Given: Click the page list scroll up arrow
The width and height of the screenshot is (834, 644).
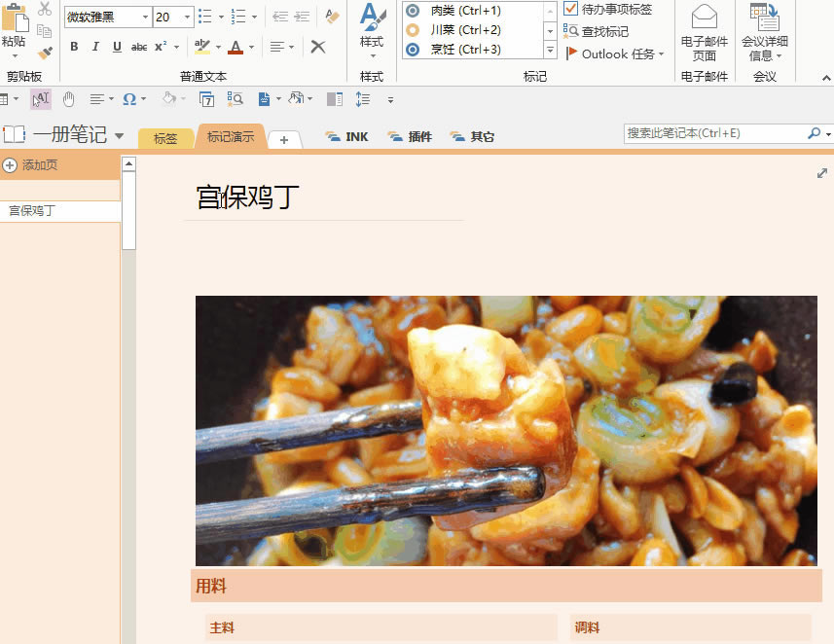Looking at the screenshot, I should (128, 164).
